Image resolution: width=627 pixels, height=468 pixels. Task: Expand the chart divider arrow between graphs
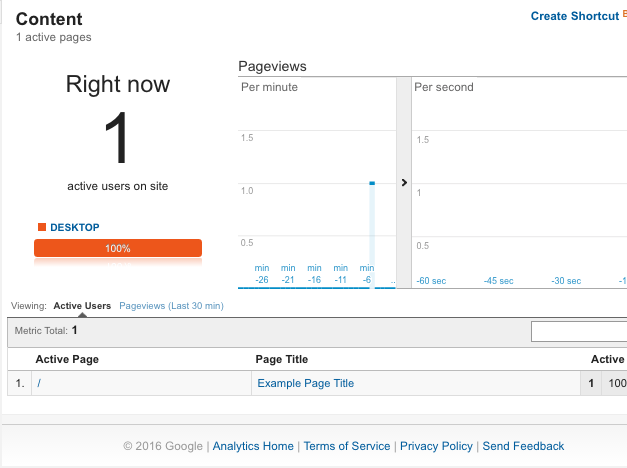[x=404, y=183]
